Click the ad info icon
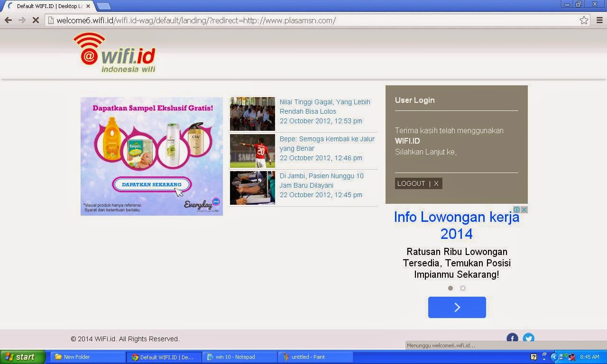Screen dimensions: 607x364 [x=517, y=209]
